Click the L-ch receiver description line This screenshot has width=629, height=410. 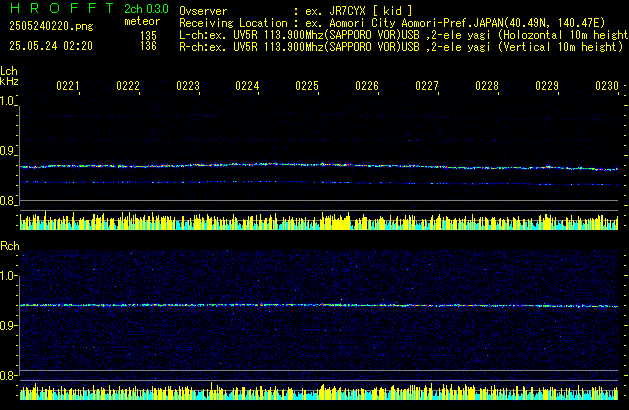(x=404, y=35)
